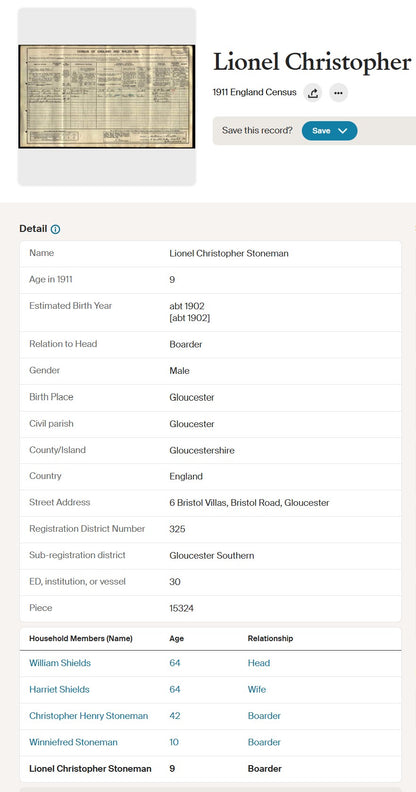The height and width of the screenshot is (792, 416).
Task: Click bold Lionel Christopher Stoneman household row
Action: point(211,769)
